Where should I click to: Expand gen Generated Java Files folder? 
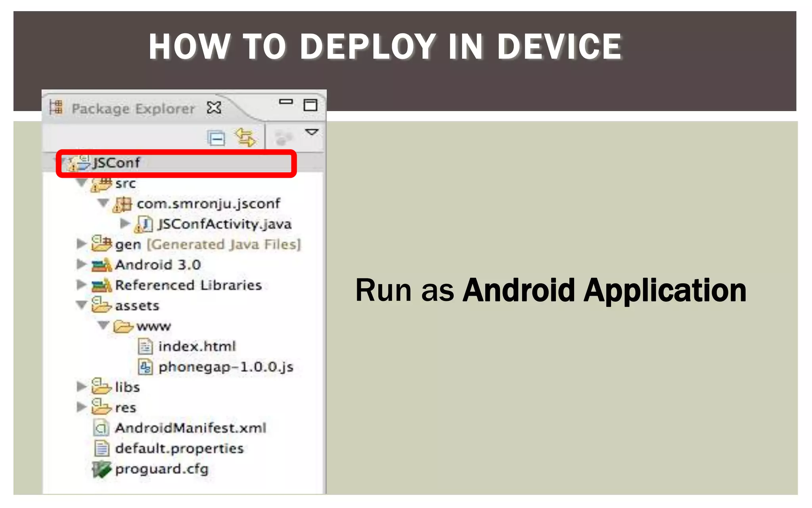[81, 244]
